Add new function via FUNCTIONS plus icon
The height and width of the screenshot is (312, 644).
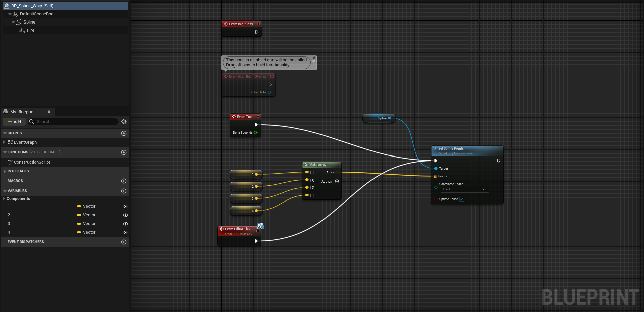coord(124,152)
